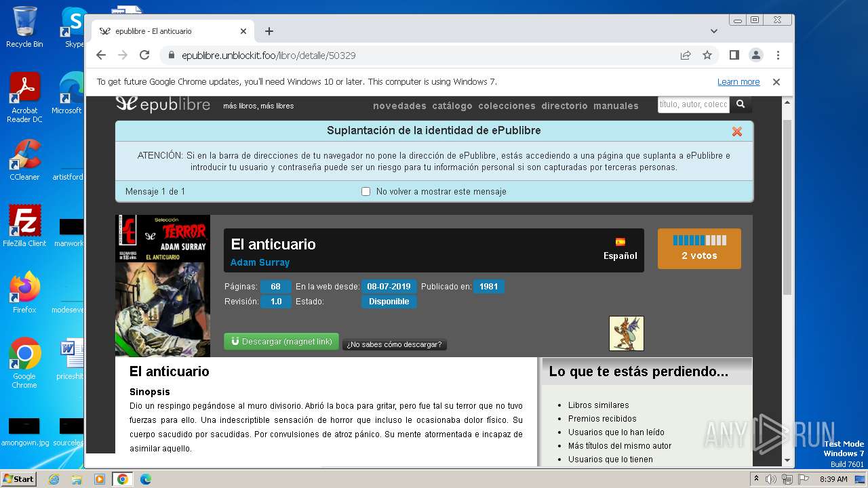868x488 pixels.
Task: Click the 68 pages badge
Action: pyautogui.click(x=275, y=287)
